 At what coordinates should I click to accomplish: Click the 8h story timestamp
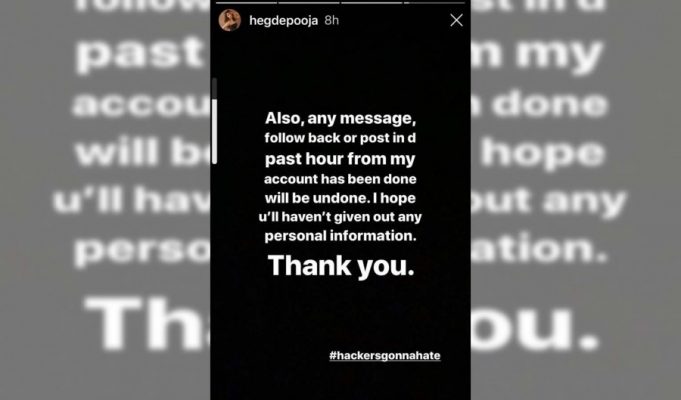332,20
